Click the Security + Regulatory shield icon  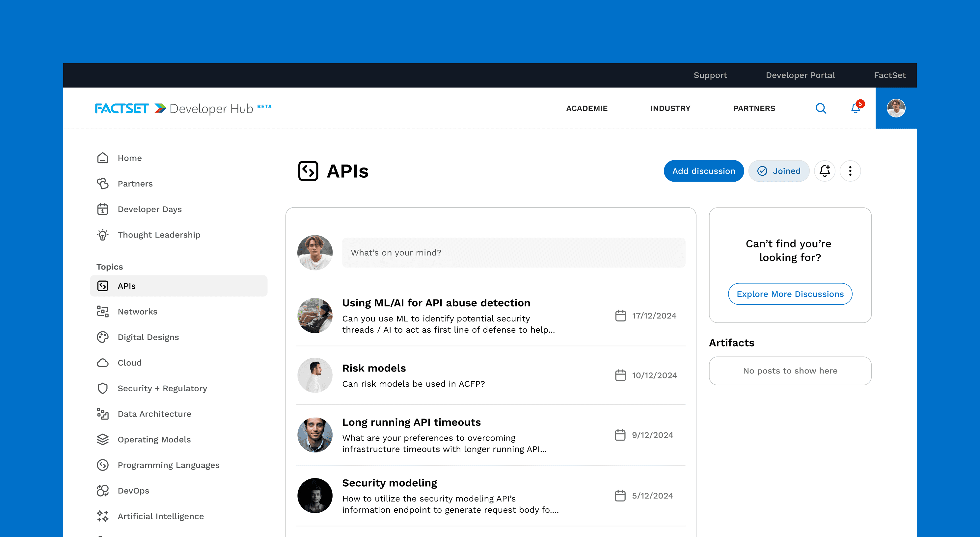[103, 388]
